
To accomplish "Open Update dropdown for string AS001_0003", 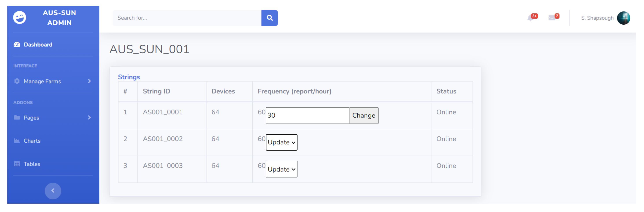I will (281, 169).
